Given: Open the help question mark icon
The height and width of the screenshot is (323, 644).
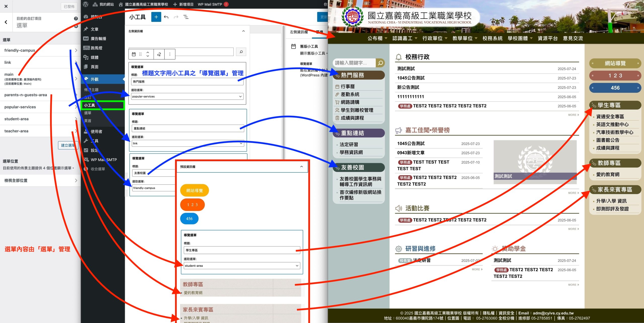Looking at the screenshot, I should click(76, 18).
